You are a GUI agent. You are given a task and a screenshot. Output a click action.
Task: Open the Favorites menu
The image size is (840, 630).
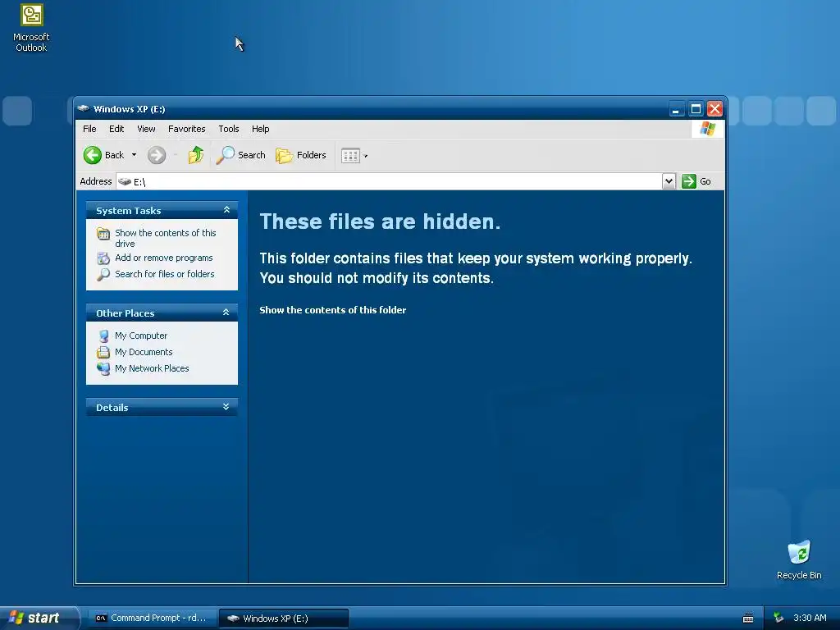186,129
